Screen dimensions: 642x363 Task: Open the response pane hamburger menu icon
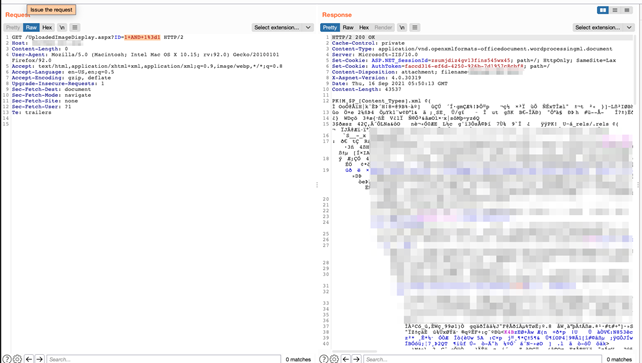[415, 27]
